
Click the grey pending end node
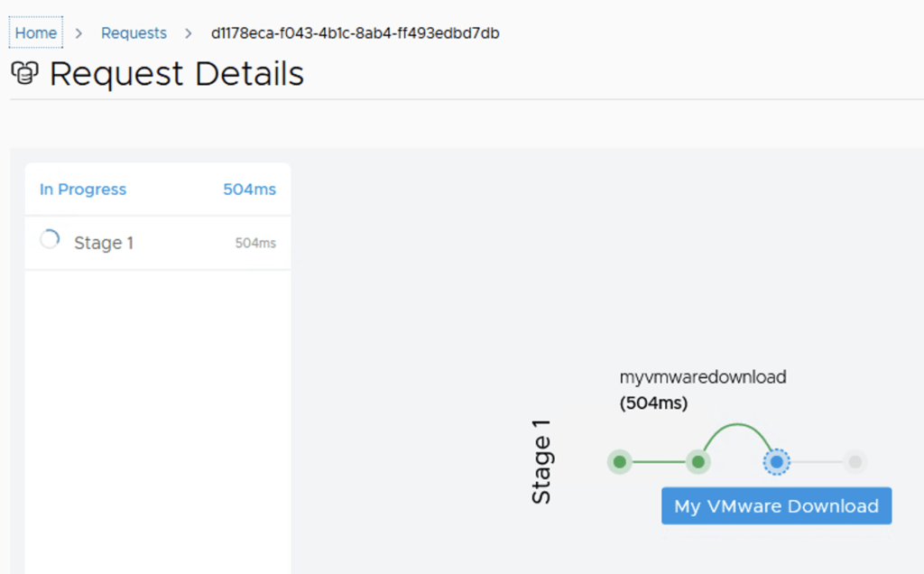pos(855,462)
